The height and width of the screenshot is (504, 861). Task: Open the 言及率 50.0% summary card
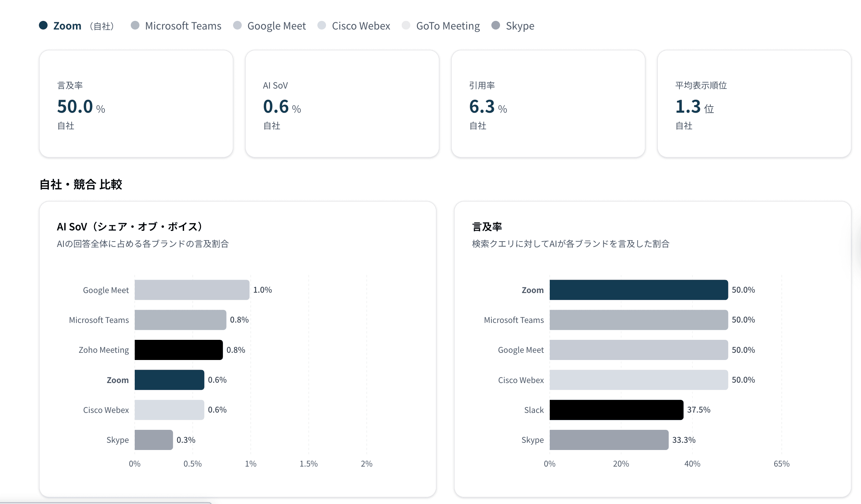(x=136, y=104)
